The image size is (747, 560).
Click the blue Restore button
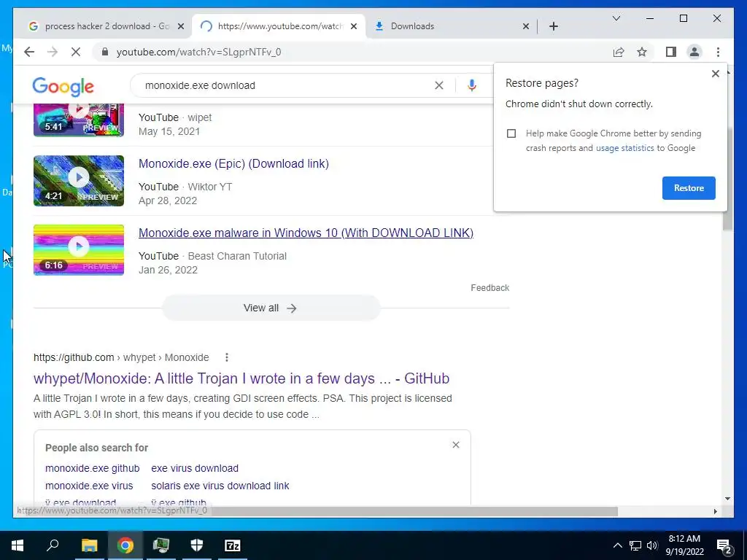(689, 187)
